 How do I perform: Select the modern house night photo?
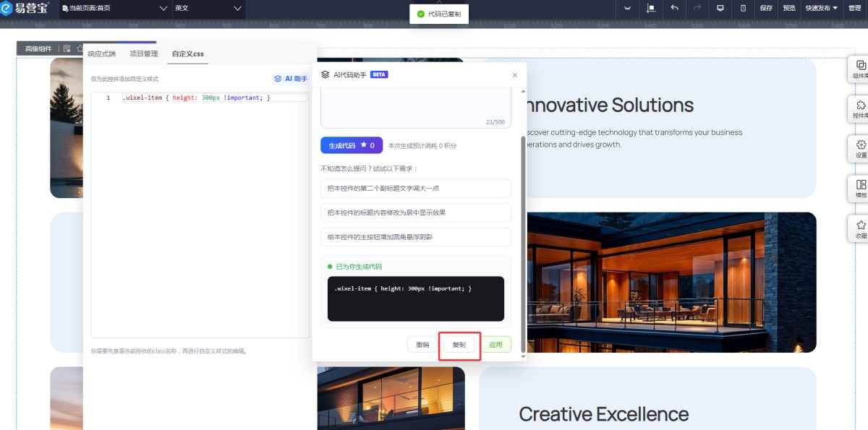pyautogui.click(x=671, y=282)
